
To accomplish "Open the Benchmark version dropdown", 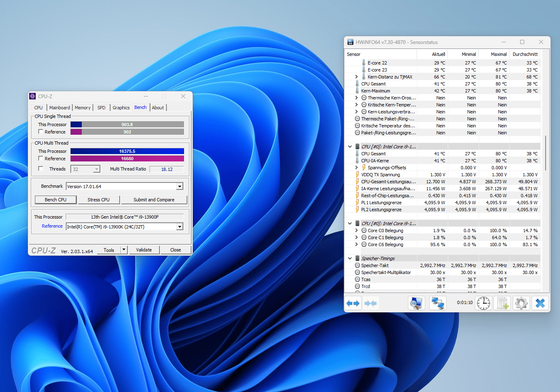I will click(x=180, y=187).
